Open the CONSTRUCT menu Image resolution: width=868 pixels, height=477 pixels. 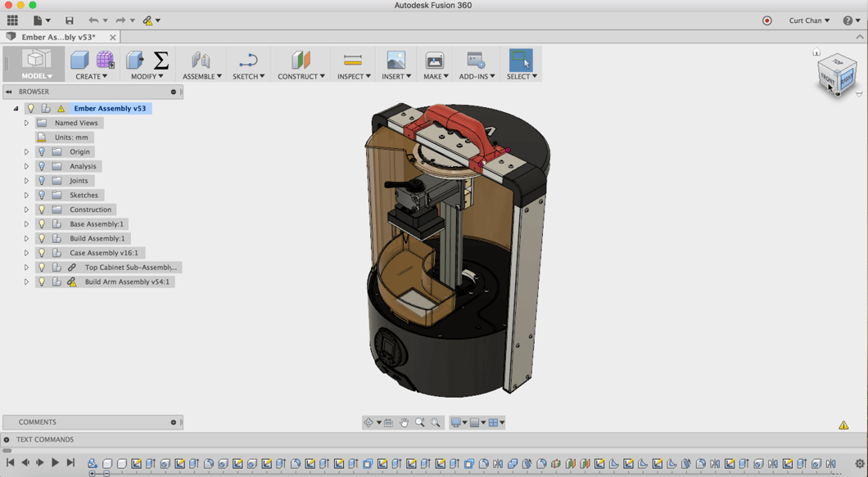pos(301,76)
